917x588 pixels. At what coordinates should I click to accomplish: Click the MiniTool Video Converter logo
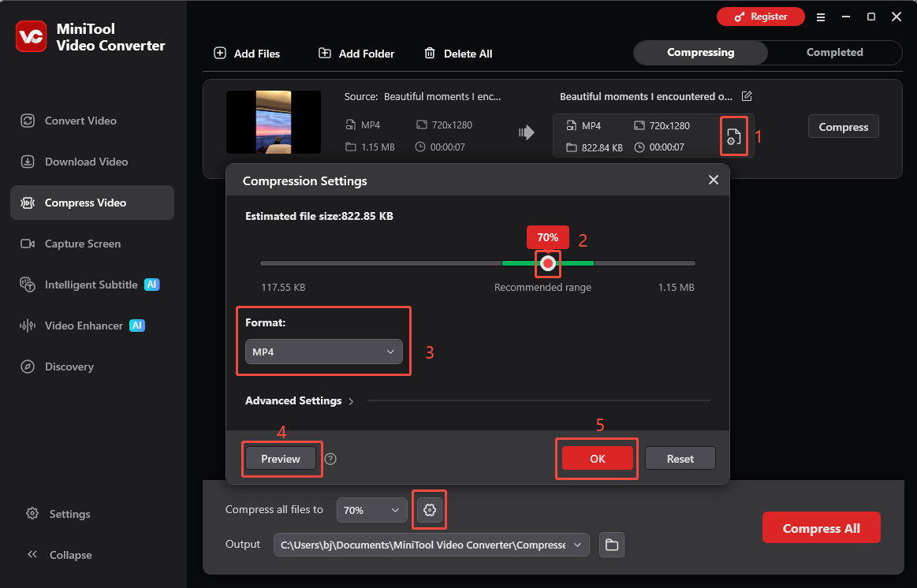tap(31, 36)
